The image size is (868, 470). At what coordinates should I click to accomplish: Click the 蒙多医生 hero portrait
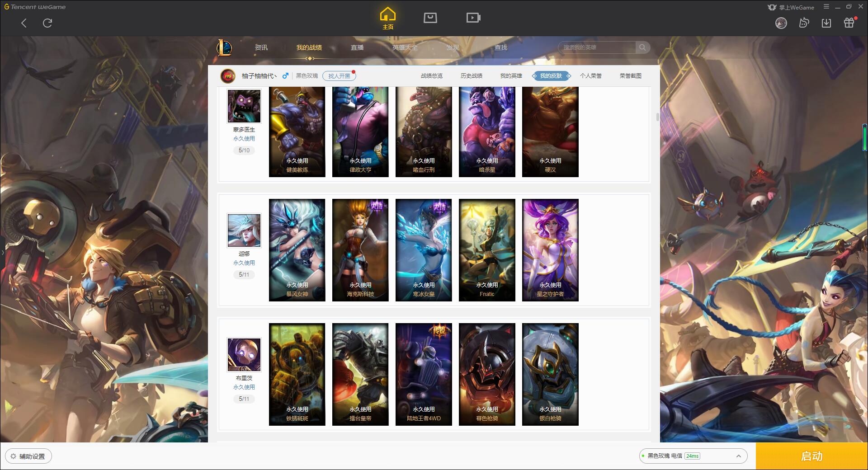coord(244,106)
